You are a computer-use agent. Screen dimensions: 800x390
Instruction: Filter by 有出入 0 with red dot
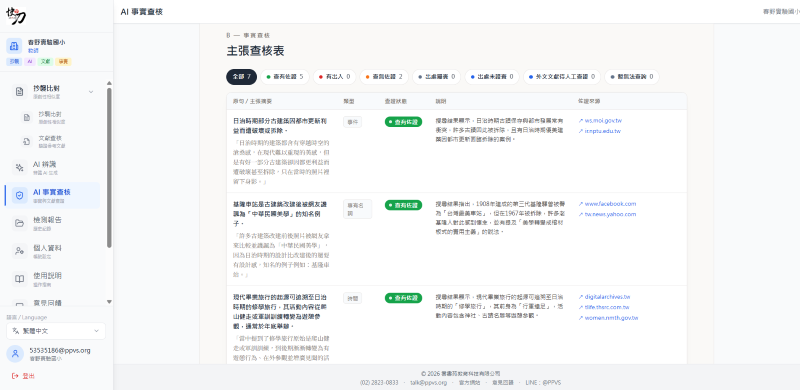(x=334, y=77)
